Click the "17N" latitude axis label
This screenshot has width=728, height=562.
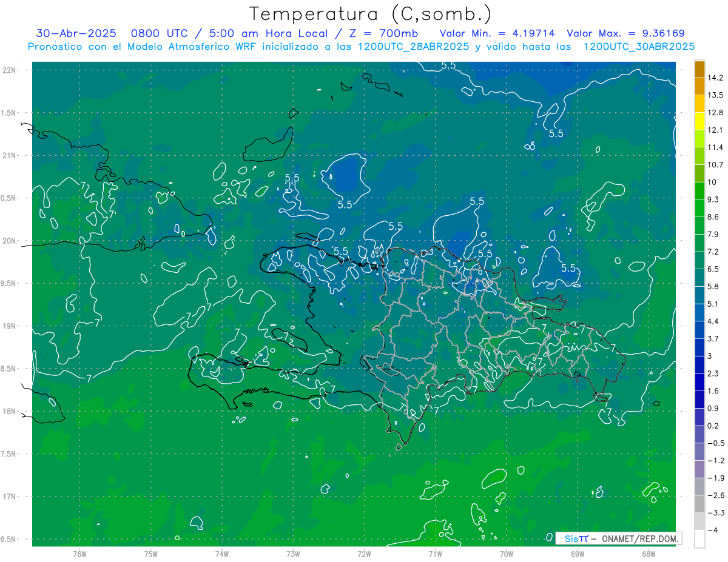tap(10, 497)
